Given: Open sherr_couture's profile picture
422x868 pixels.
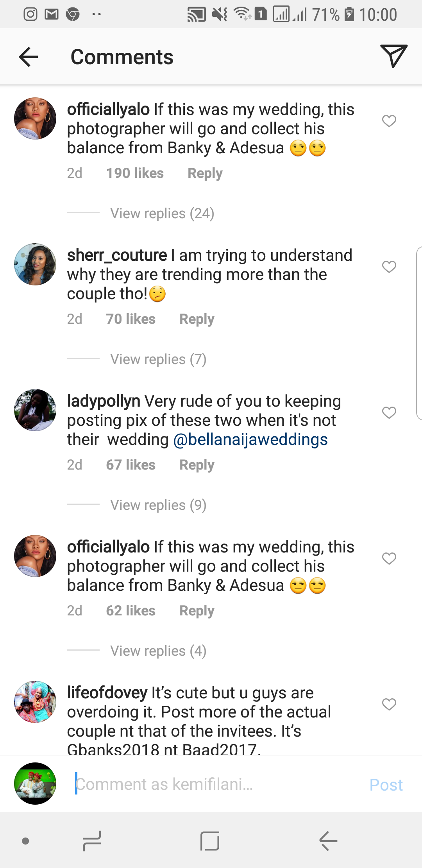Looking at the screenshot, I should [x=35, y=264].
